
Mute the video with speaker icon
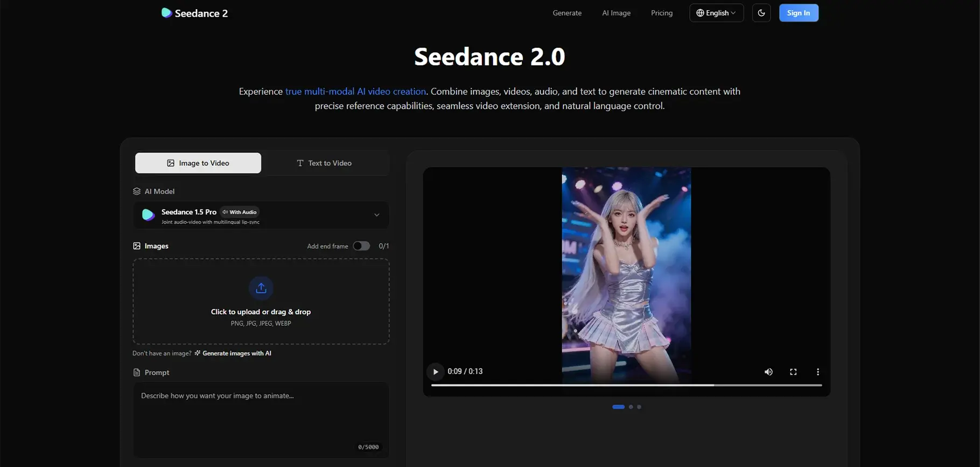click(x=768, y=372)
